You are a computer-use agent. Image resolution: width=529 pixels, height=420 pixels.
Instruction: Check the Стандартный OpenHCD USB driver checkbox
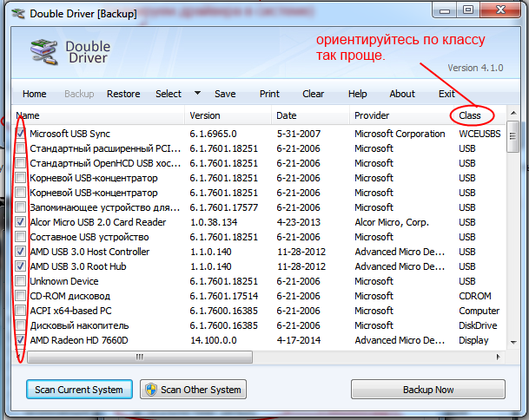click(21, 163)
